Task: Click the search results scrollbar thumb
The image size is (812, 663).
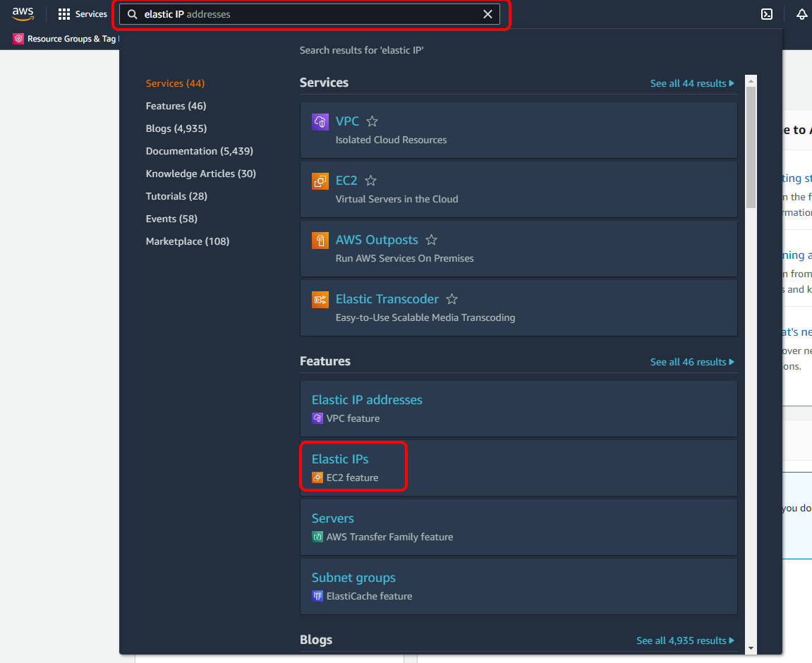Action: pos(751,147)
